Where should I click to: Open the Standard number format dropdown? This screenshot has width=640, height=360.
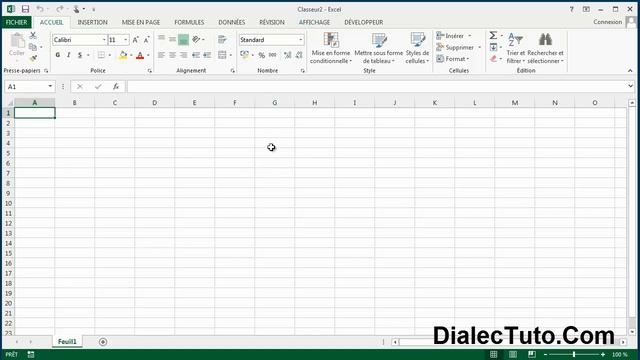(x=300, y=40)
